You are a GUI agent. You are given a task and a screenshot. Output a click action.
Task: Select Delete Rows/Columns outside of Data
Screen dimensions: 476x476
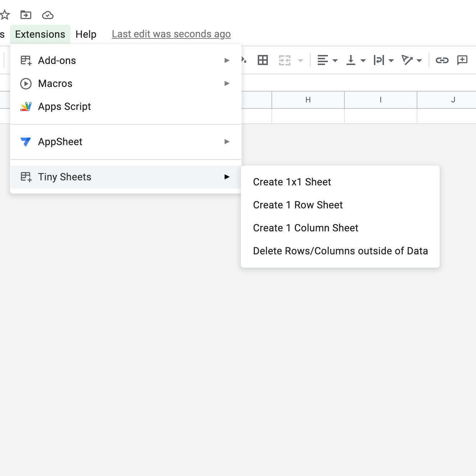(x=340, y=251)
